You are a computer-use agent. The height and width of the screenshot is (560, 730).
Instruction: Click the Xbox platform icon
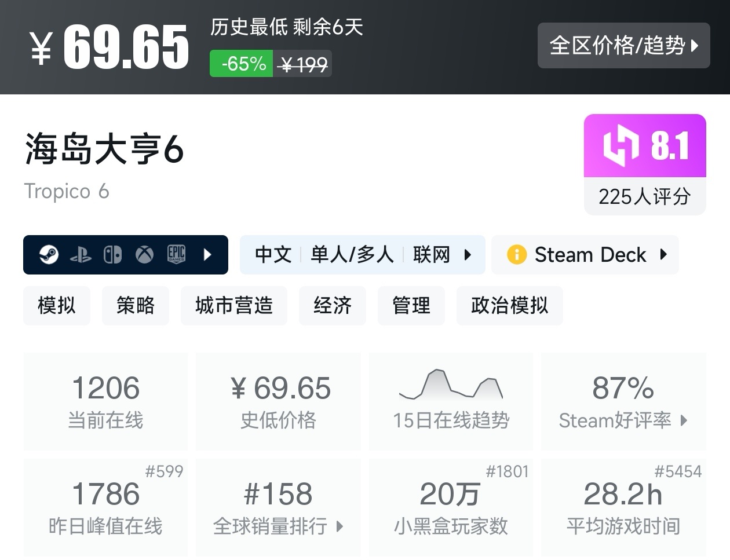144,255
